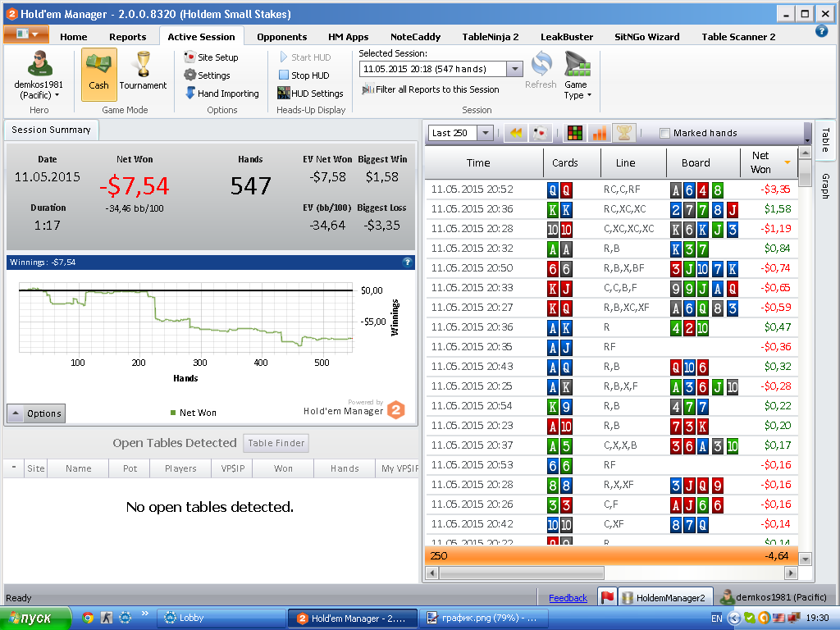The height and width of the screenshot is (630, 840).
Task: Sort open tables by Players column
Action: point(180,468)
